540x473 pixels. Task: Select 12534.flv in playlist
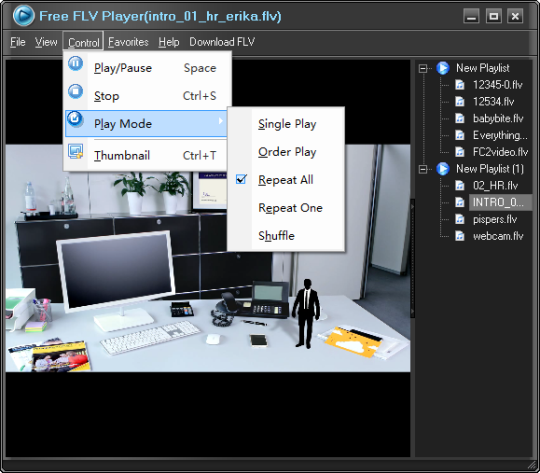click(494, 102)
